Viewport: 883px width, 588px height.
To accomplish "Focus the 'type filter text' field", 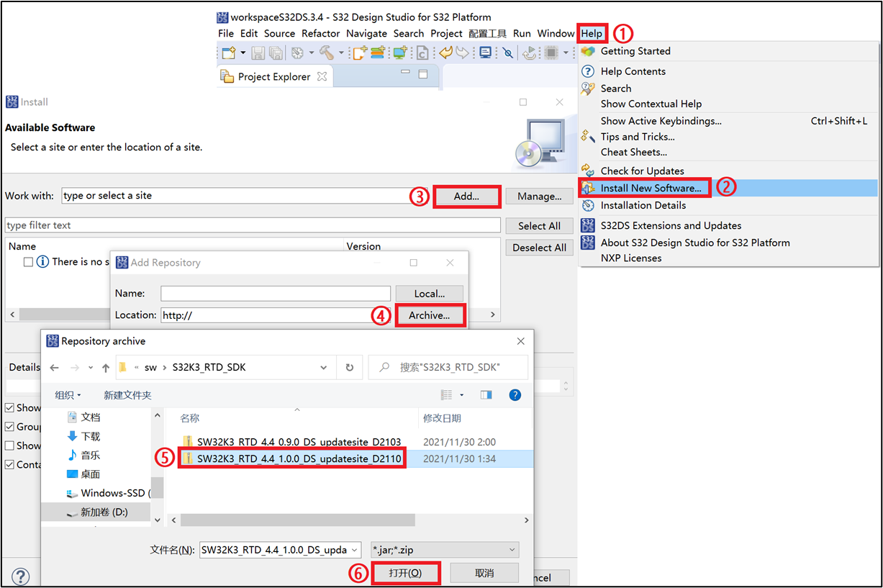I will coord(253,225).
